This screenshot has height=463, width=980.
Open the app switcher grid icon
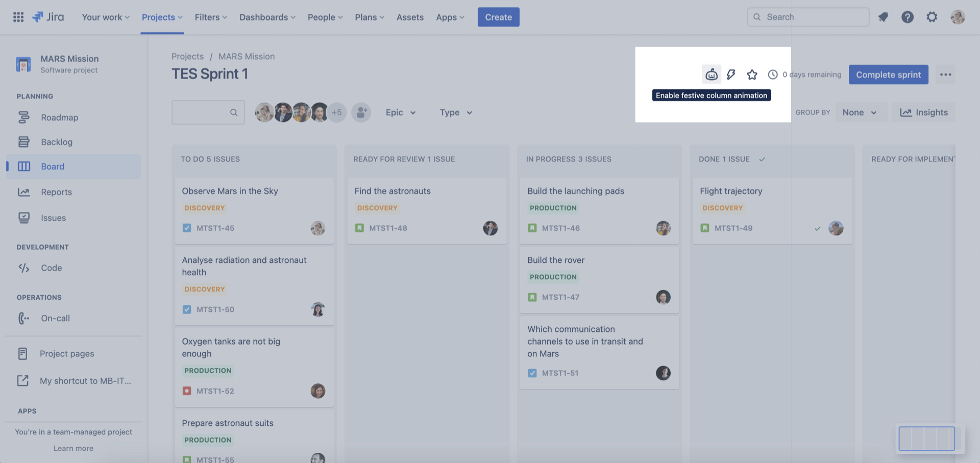pyautogui.click(x=18, y=17)
